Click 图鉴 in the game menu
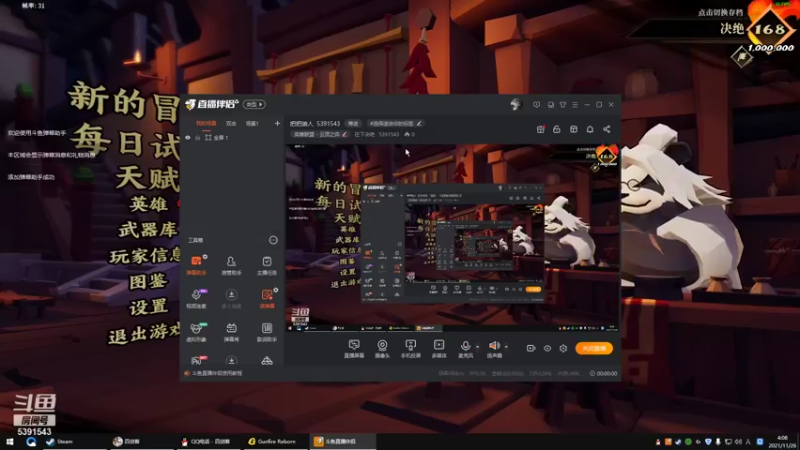Viewport: 800px width, 450px height. pyautogui.click(x=148, y=281)
